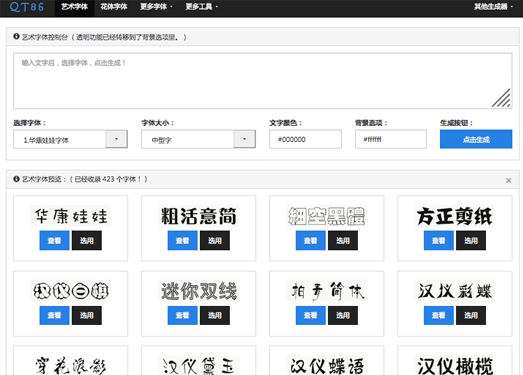Click the 华康娃娃 font preview image
The height and width of the screenshot is (375, 523).
[x=71, y=216]
